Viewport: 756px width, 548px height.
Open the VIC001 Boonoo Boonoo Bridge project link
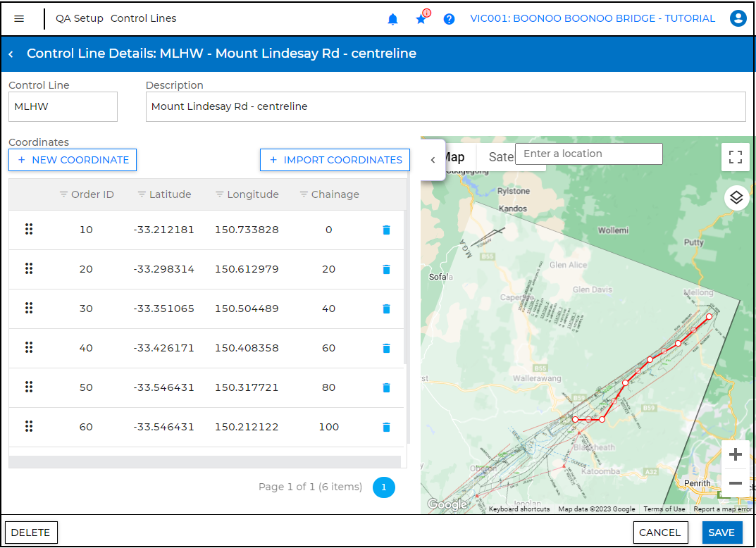click(593, 19)
